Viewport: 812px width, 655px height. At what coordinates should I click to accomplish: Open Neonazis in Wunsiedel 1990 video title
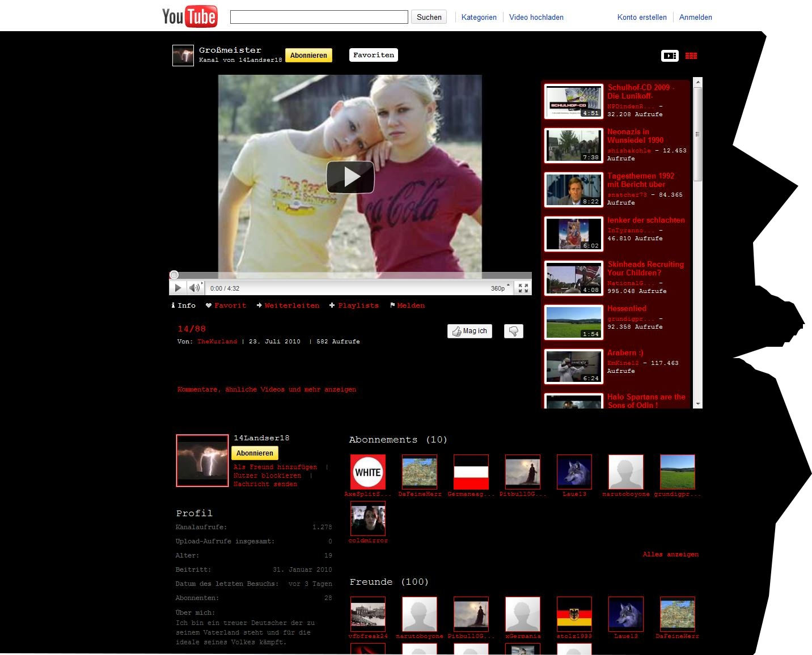click(635, 136)
